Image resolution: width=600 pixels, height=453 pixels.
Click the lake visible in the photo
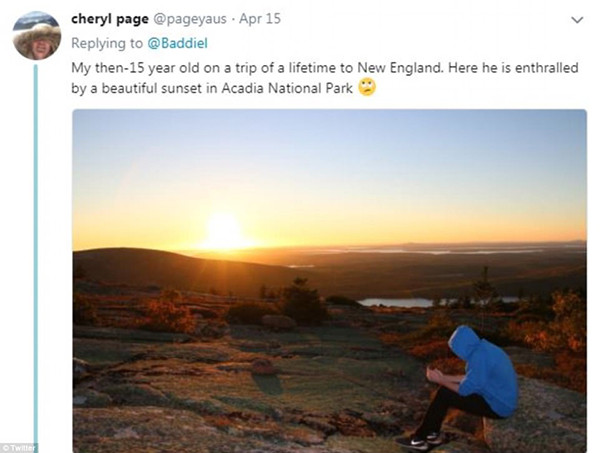395,300
